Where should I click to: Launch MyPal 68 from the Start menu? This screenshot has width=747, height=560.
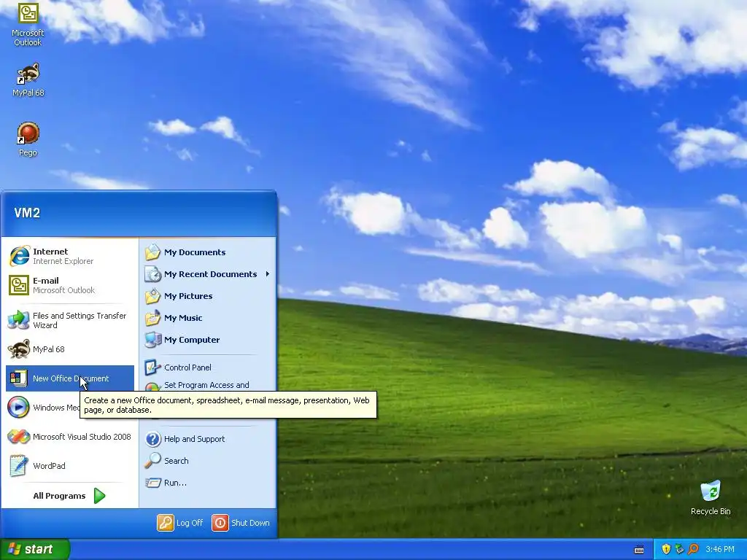tap(70, 349)
